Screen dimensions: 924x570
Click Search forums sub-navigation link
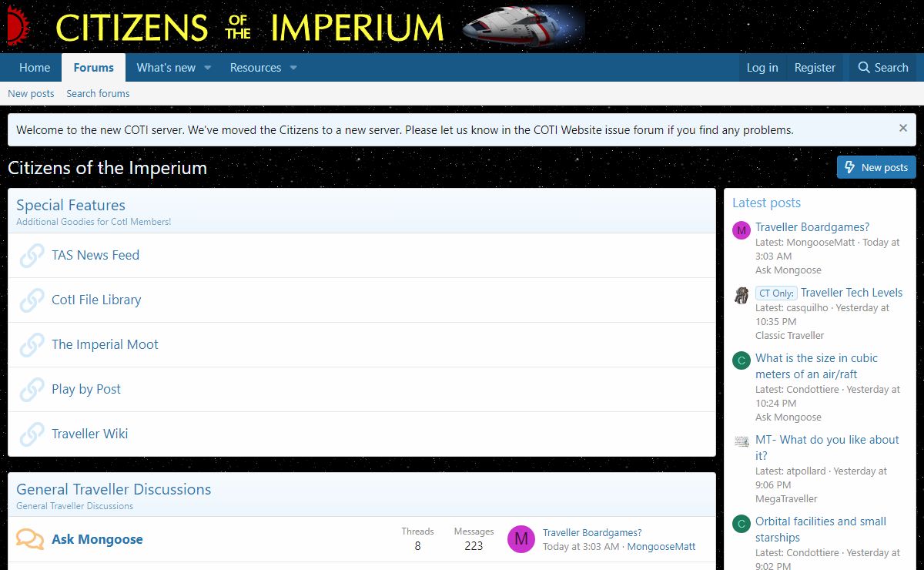pos(98,93)
